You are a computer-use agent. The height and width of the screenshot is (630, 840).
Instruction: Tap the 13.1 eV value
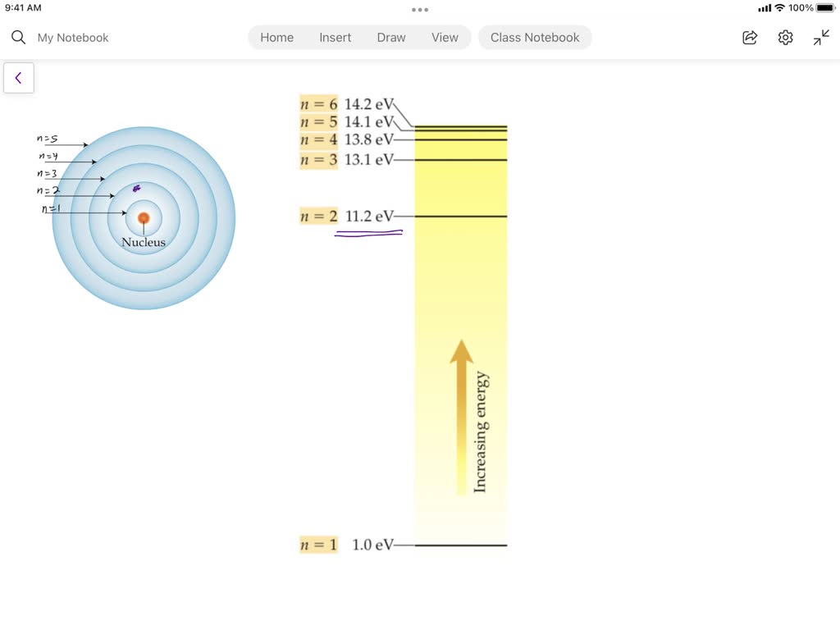coord(369,160)
